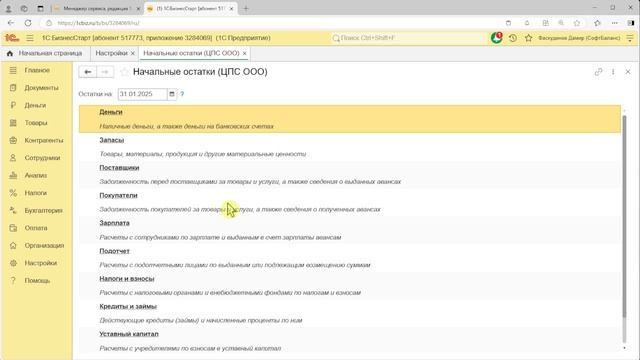Image resolution: width=640 pixels, height=360 pixels.
Task: Open the Настройки sidebar section
Action: pos(37,263)
